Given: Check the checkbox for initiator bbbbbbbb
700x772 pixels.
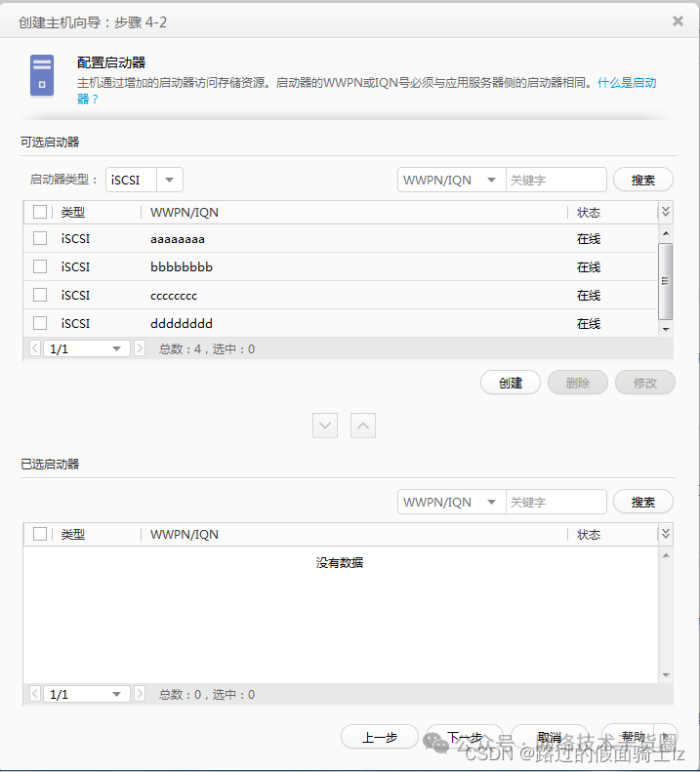Looking at the screenshot, I should (x=40, y=266).
